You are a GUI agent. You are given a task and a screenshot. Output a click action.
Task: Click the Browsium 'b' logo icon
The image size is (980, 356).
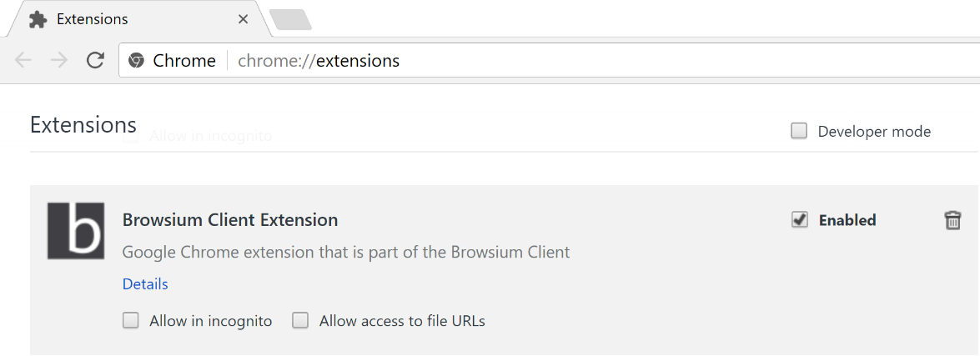coord(76,229)
